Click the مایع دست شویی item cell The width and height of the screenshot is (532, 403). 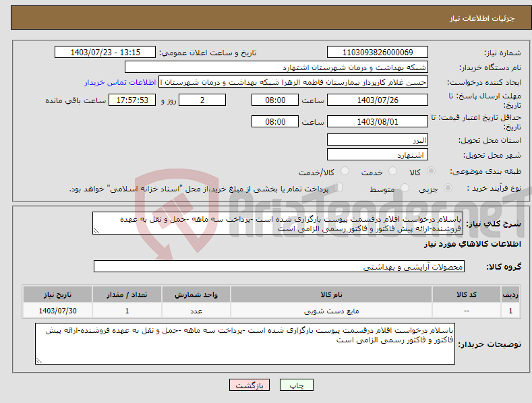(332, 311)
